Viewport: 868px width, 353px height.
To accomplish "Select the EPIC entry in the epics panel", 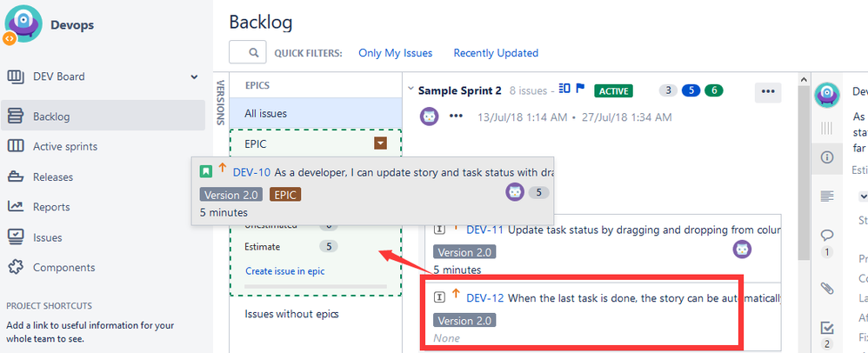I will pyautogui.click(x=255, y=144).
